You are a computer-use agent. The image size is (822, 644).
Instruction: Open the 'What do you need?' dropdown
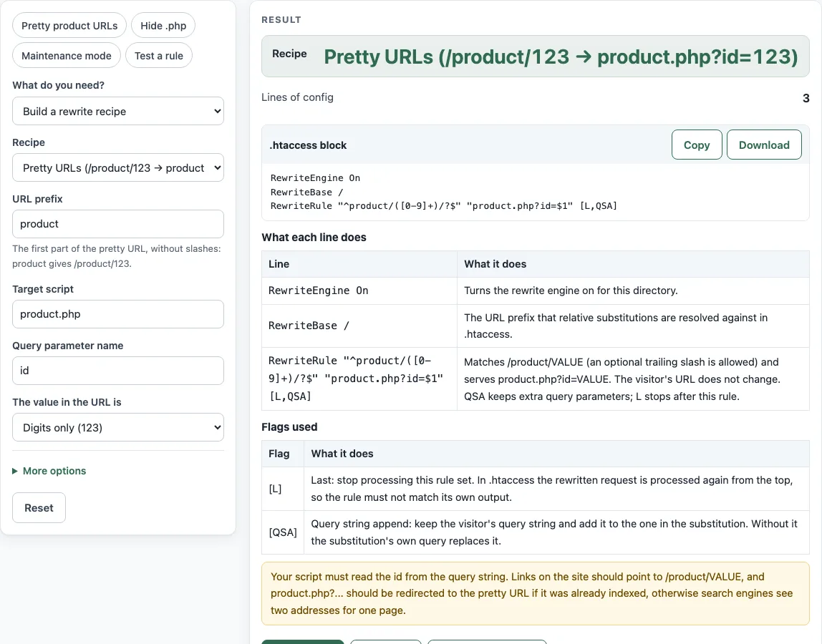[x=118, y=111]
